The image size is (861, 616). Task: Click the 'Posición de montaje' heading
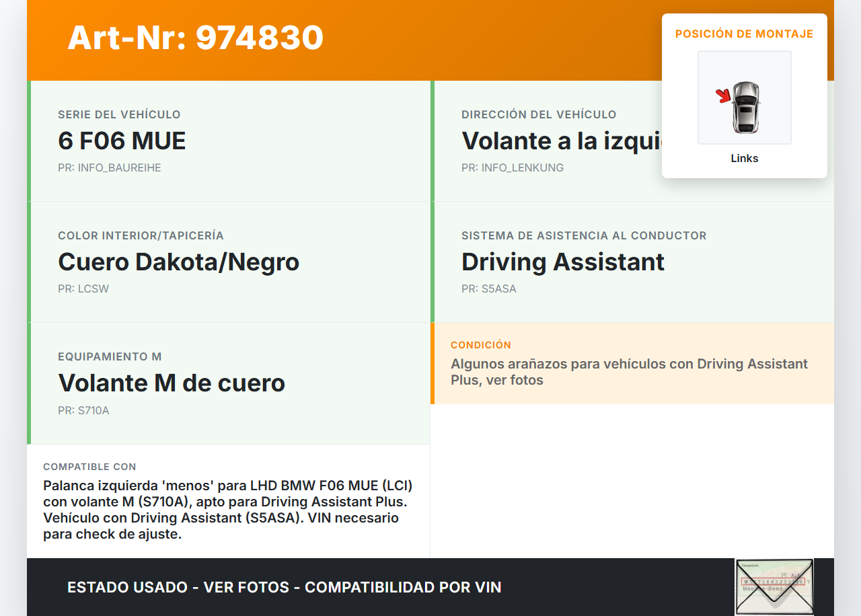[744, 34]
